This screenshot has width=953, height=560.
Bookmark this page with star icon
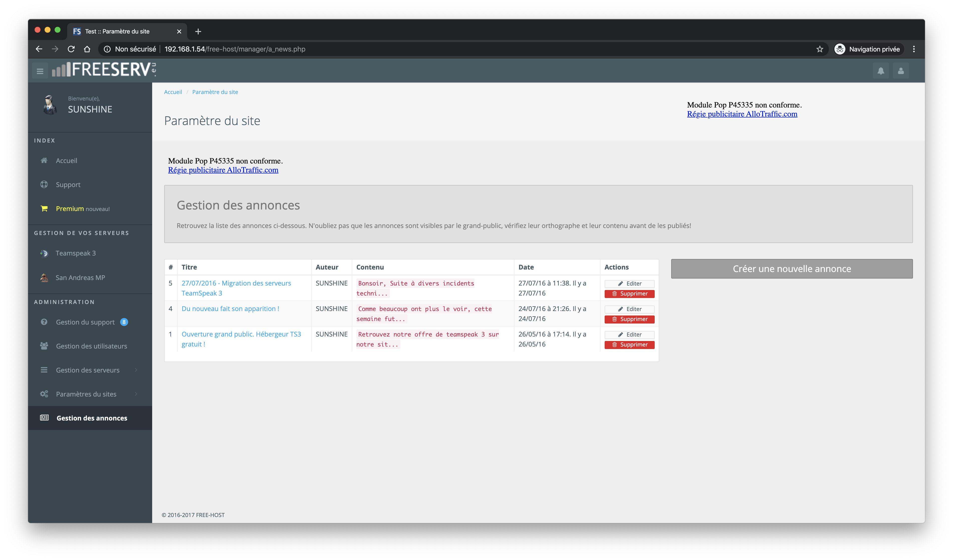coord(820,49)
